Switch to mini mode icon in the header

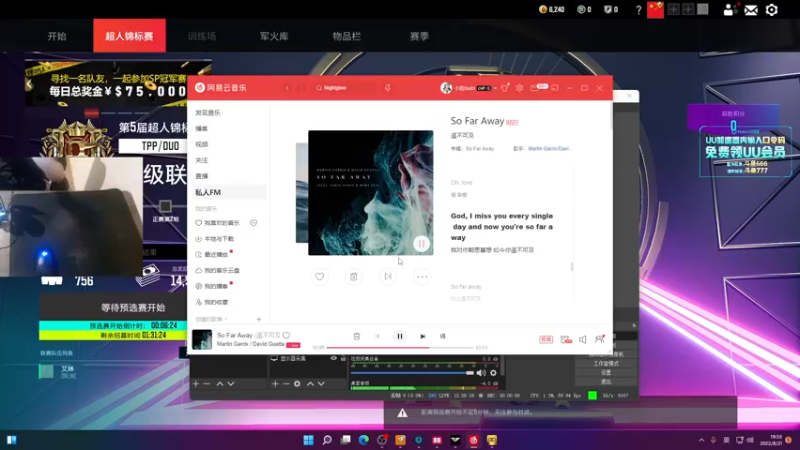point(555,88)
